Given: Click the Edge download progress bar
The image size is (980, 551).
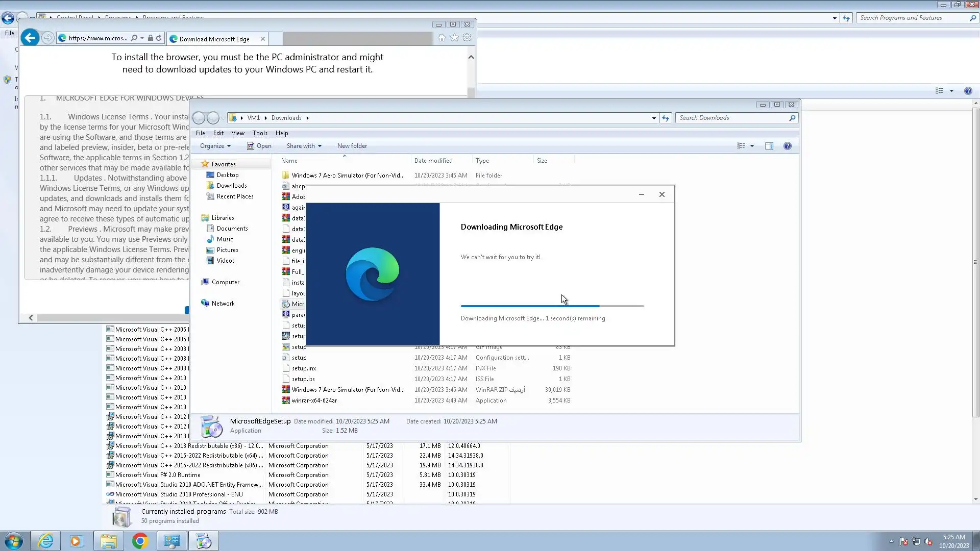Looking at the screenshot, I should tap(552, 306).
